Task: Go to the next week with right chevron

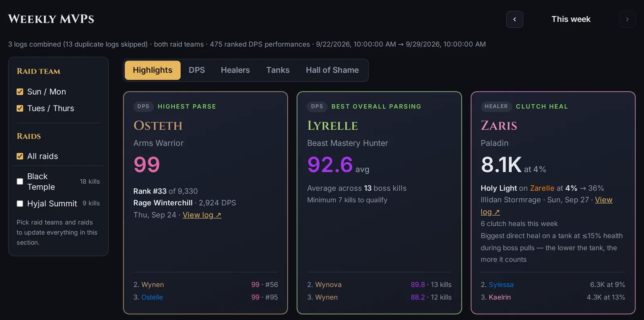Action: pos(627,19)
